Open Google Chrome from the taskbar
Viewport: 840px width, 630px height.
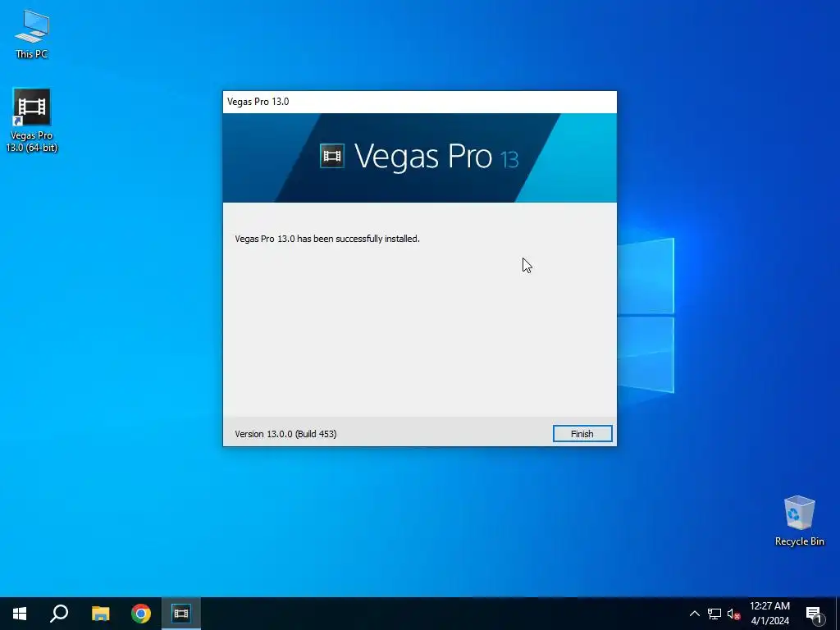pos(141,614)
